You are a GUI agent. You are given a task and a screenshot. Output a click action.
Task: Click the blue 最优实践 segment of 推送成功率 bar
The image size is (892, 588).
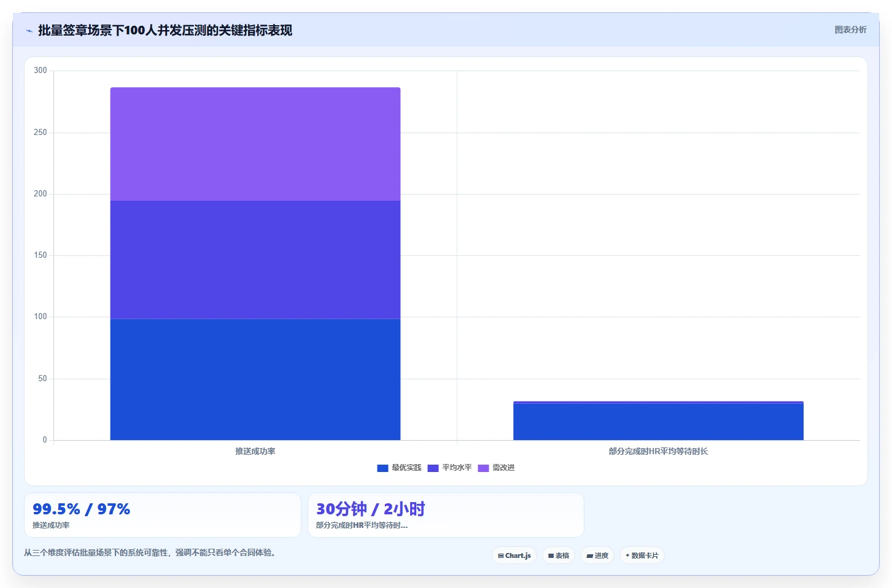click(x=255, y=379)
